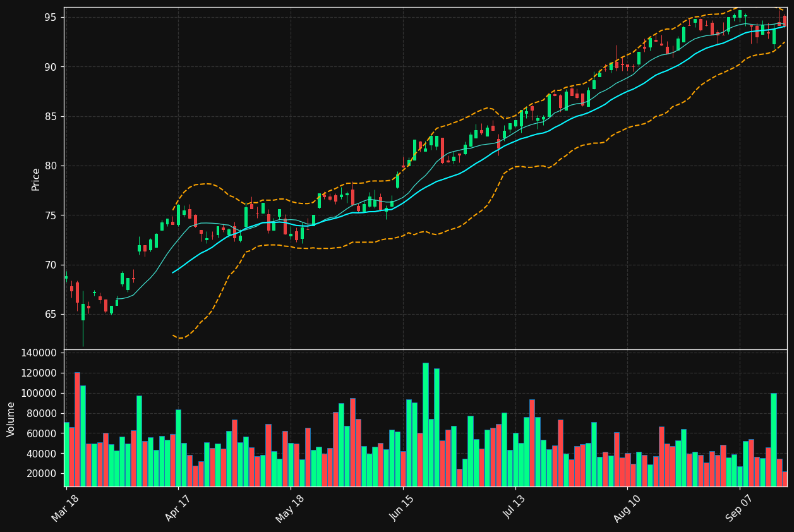Click the 120000 volume tick label
The height and width of the screenshot is (532, 794).
point(39,373)
